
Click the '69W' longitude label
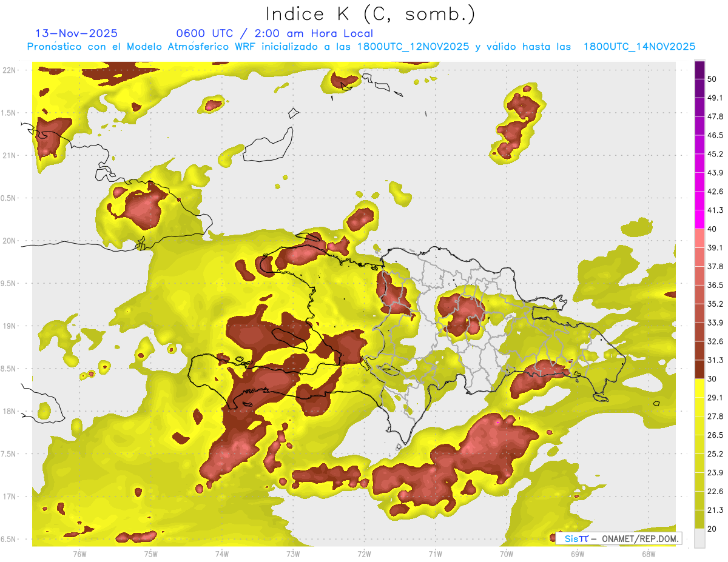pyautogui.click(x=578, y=554)
